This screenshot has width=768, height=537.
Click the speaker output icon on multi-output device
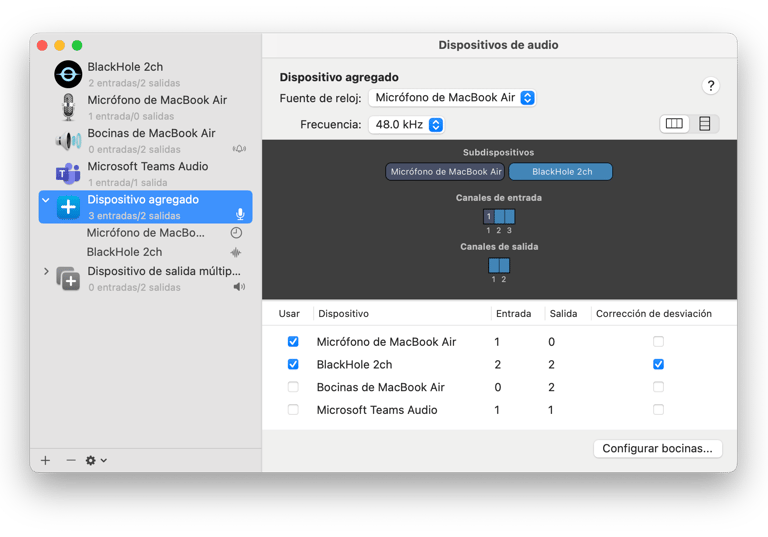[x=239, y=287]
